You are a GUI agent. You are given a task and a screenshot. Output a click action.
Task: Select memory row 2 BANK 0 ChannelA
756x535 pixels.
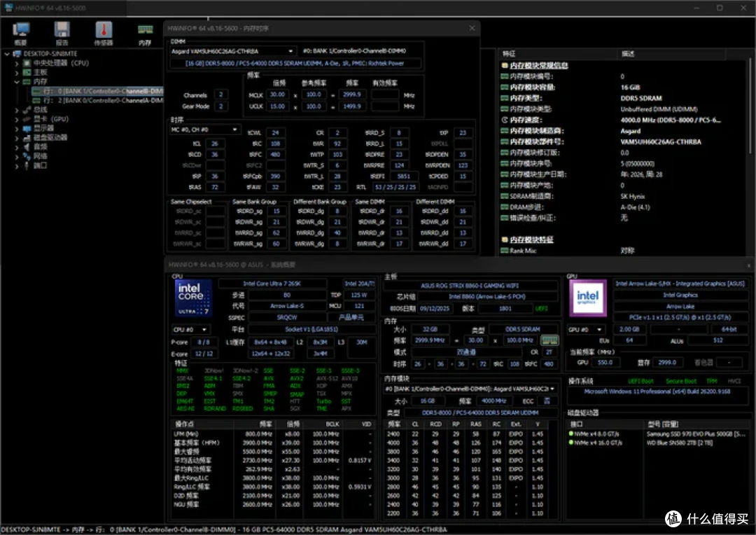coord(97,100)
